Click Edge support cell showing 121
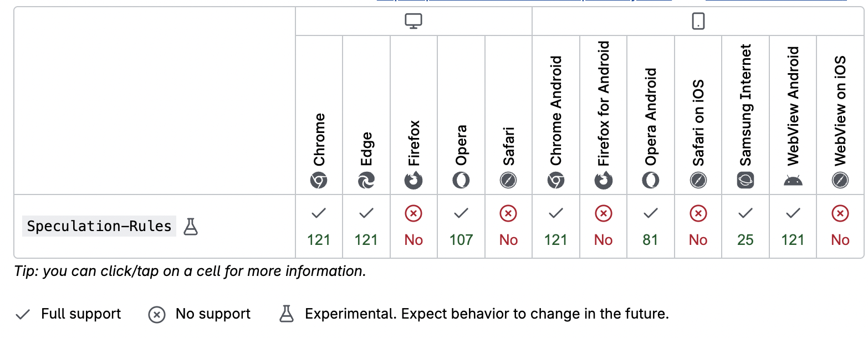This screenshot has height=338, width=868. point(366,226)
